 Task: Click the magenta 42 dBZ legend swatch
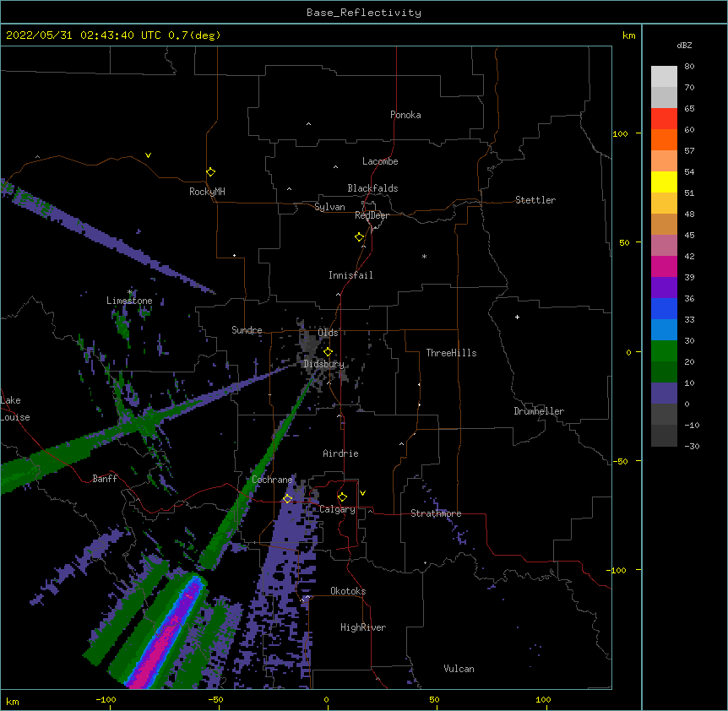coord(664,266)
